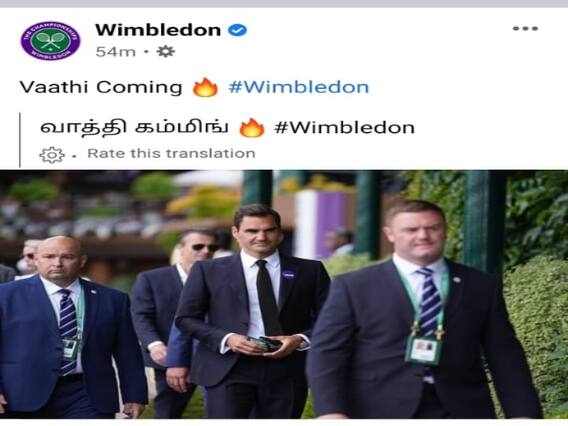The width and height of the screenshot is (568, 426).
Task: Click the striped tie of the right man
Action: 430,304
